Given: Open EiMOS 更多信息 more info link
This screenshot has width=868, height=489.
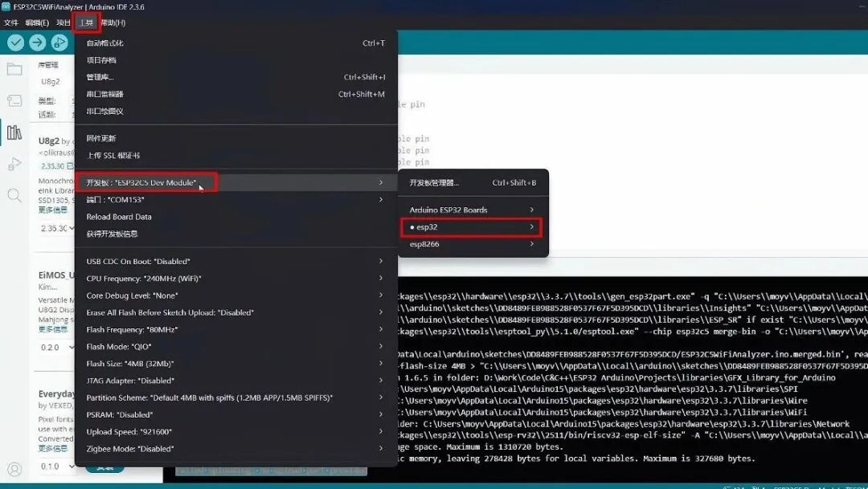Looking at the screenshot, I should (52, 330).
